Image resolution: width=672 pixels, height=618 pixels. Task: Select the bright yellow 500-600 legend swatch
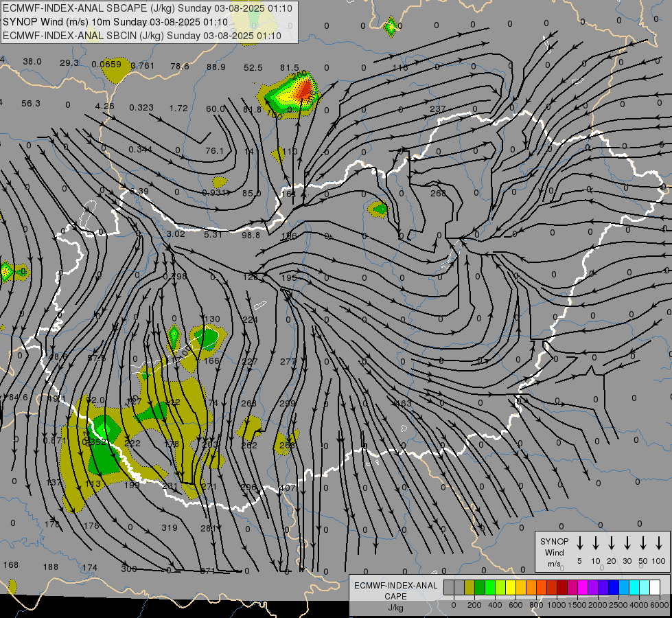tap(511, 588)
